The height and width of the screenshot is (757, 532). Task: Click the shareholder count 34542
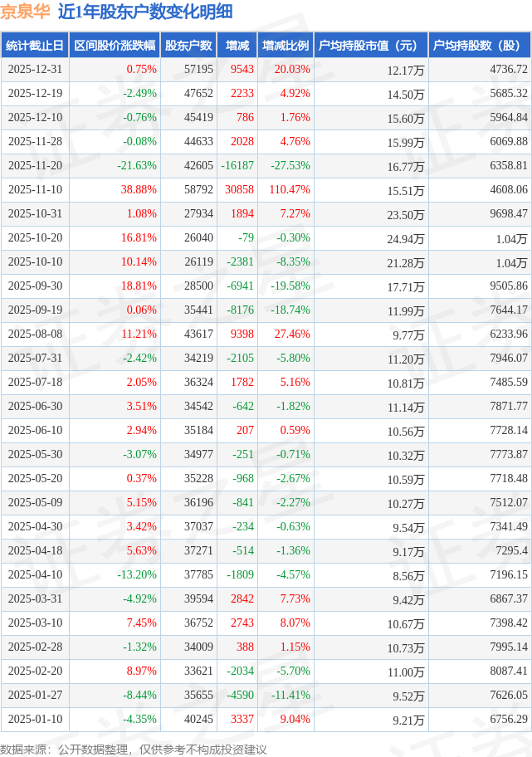point(198,406)
